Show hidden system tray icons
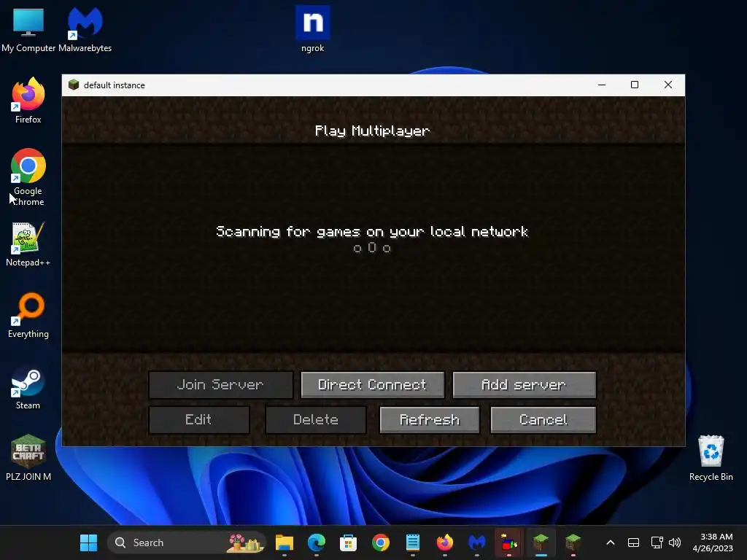This screenshot has width=747, height=560. (x=611, y=542)
